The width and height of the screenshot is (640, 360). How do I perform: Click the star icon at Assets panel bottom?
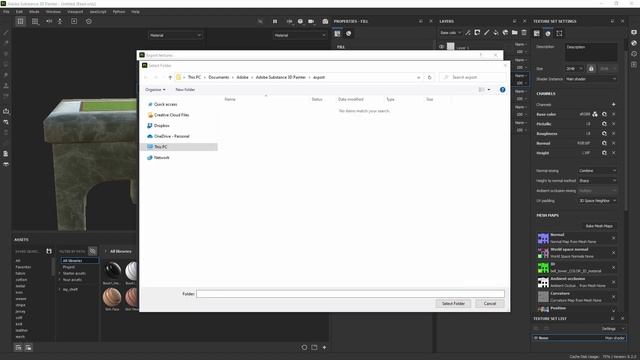(324, 347)
